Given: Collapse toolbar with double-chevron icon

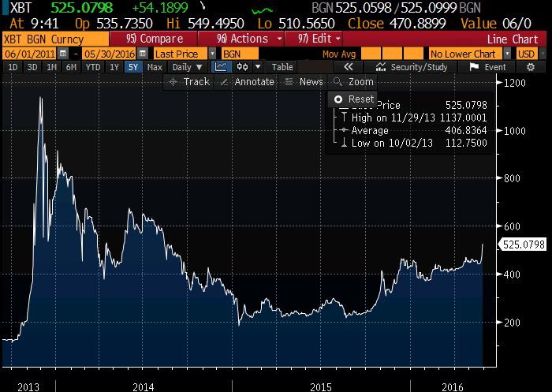Looking at the screenshot, I should [x=349, y=68].
